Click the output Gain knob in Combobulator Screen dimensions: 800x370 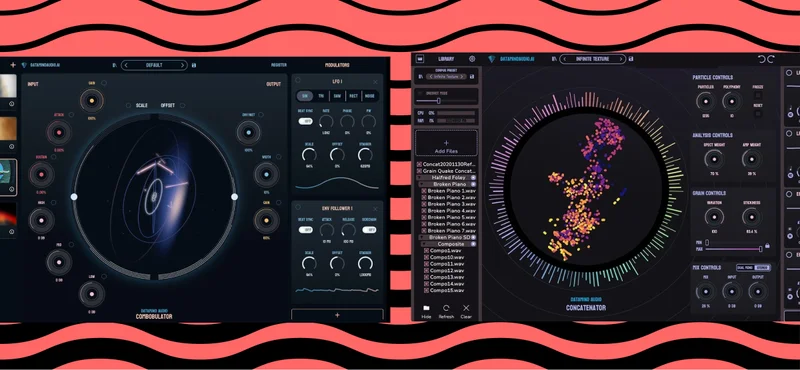[x=266, y=220]
